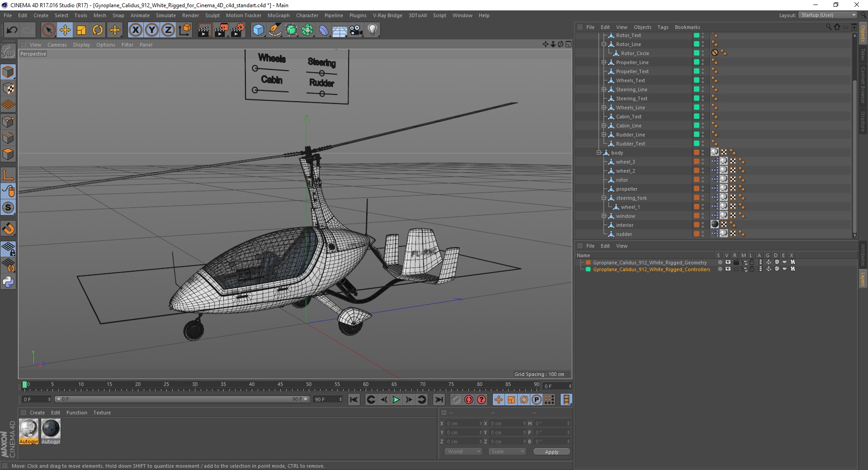Open the Character menu
Viewport: 868px width, 470px height.
coord(307,15)
